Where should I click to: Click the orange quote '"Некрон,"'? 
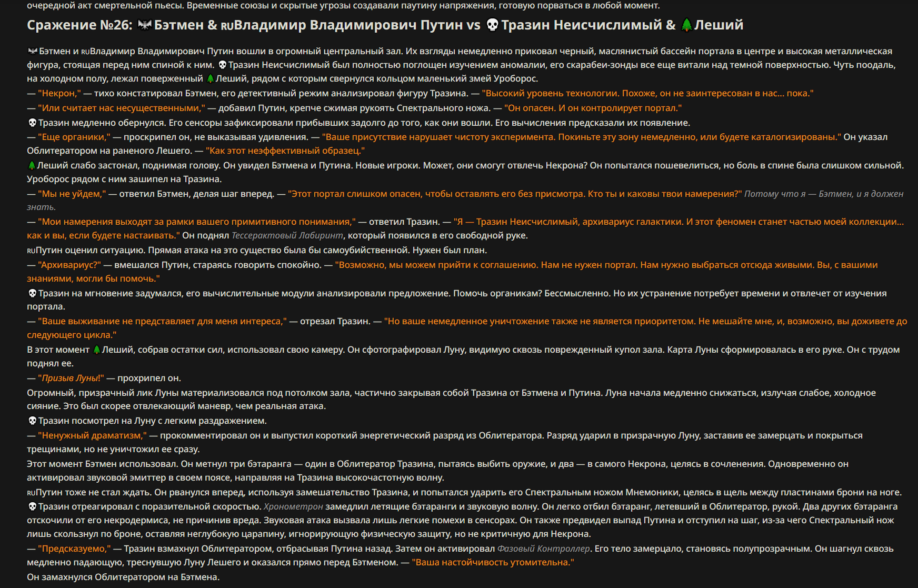point(59,93)
